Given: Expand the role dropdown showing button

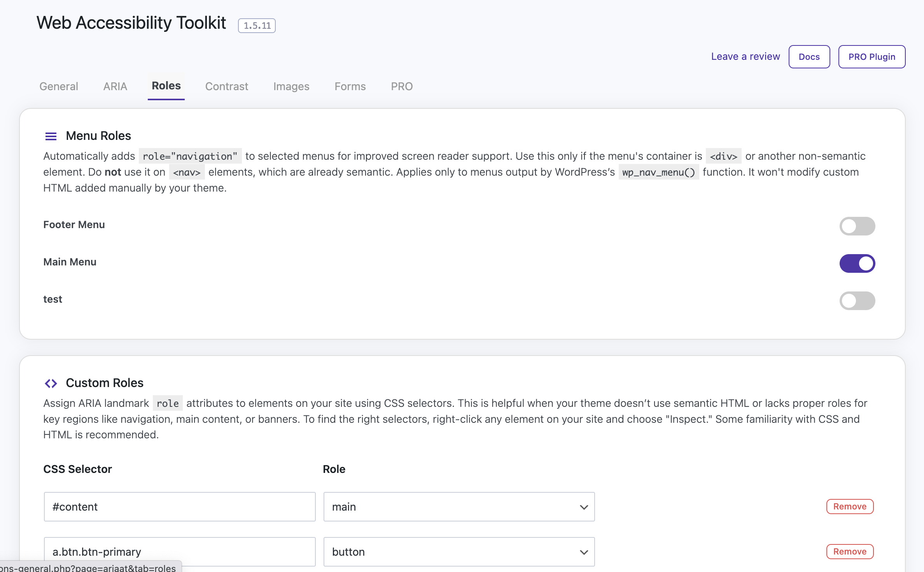Looking at the screenshot, I should (459, 552).
